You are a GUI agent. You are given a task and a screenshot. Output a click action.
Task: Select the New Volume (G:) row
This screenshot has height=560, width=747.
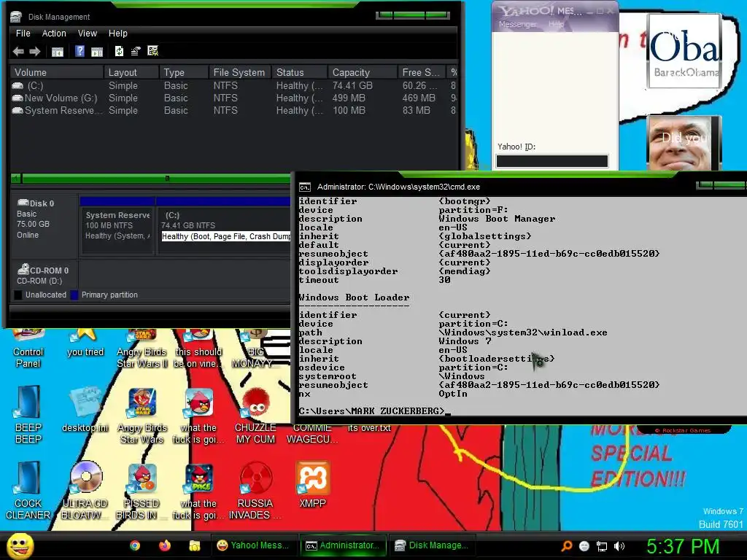tap(233, 98)
